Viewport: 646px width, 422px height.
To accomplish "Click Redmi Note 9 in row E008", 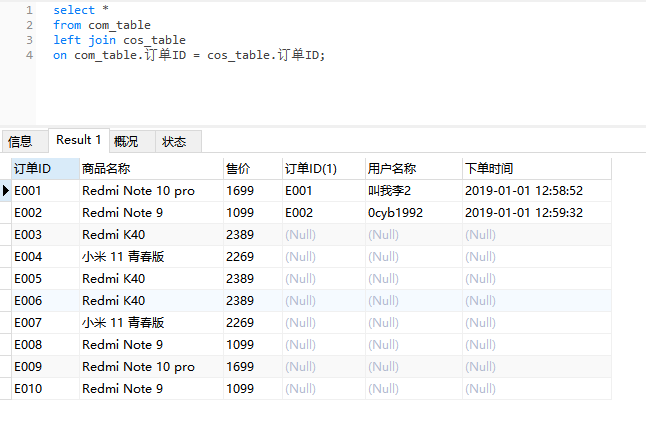I will (x=151, y=345).
